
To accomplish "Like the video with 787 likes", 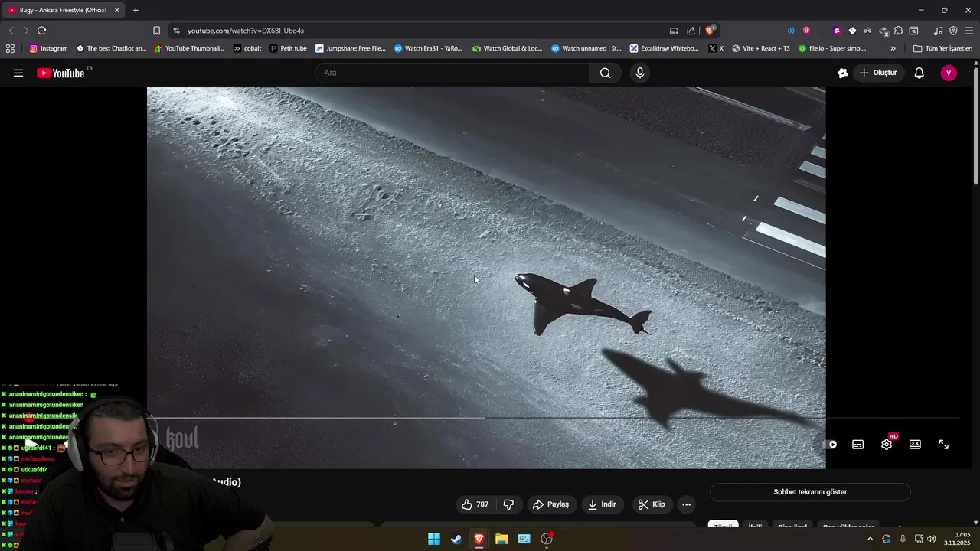I will [x=475, y=504].
